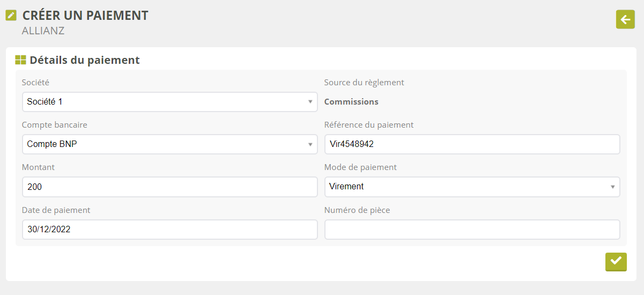This screenshot has width=644, height=295.
Task: Select the Date de paiement field
Action: (x=169, y=230)
